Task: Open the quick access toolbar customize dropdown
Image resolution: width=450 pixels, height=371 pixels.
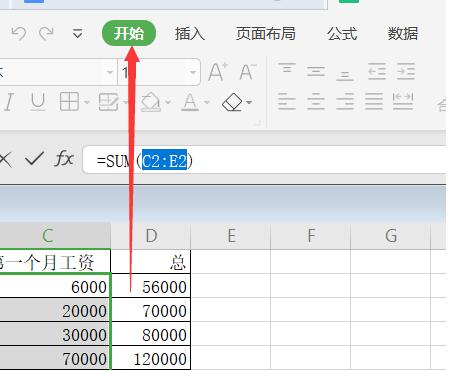Action: pos(77,34)
